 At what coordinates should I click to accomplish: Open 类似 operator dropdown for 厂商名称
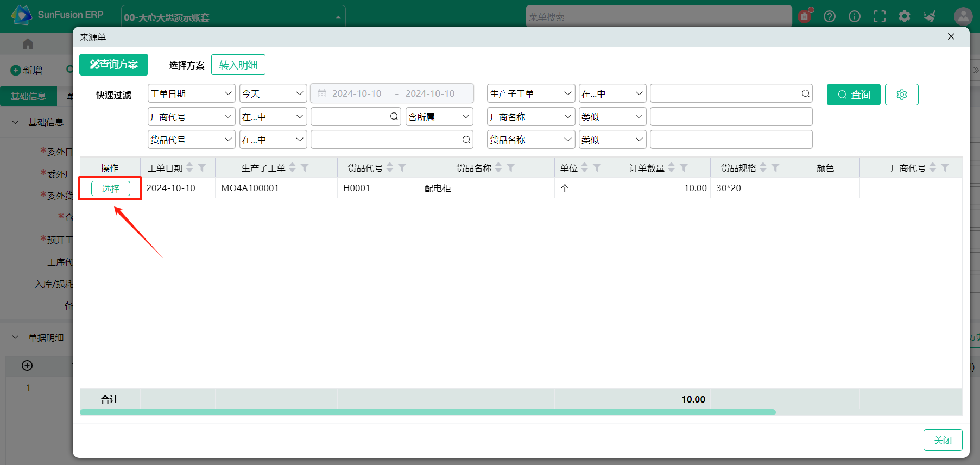(612, 117)
